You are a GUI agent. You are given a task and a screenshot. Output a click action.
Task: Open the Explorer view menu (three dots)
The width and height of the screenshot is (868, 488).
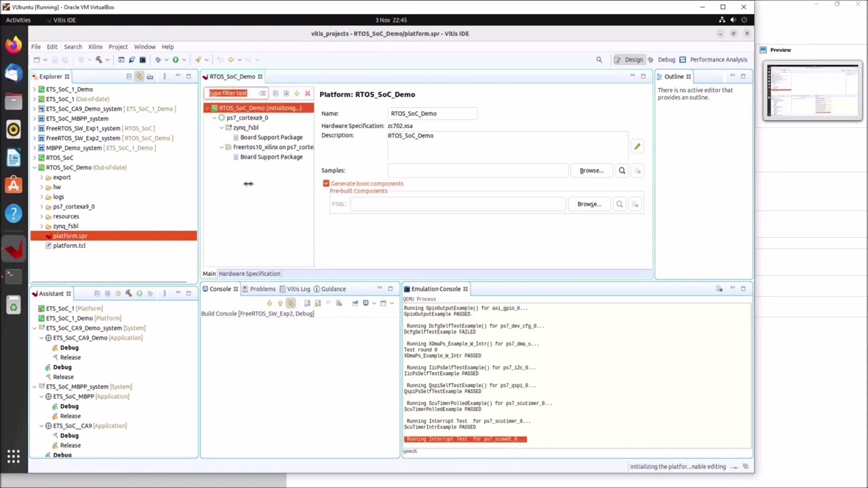pos(164,77)
